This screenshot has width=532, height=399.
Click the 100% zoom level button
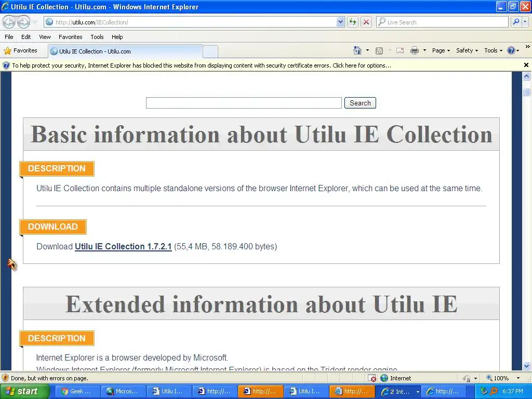(x=497, y=378)
